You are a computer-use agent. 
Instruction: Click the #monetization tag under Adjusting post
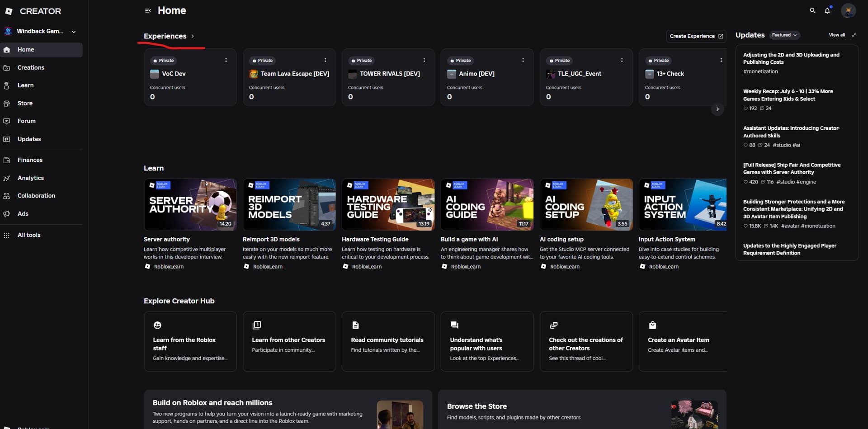[x=760, y=71]
